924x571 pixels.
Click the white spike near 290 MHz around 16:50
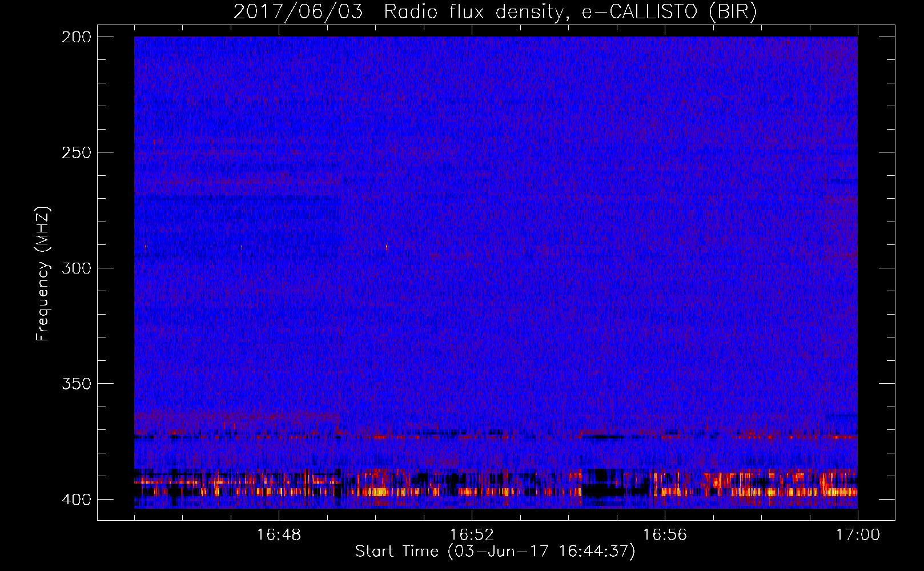tap(387, 247)
